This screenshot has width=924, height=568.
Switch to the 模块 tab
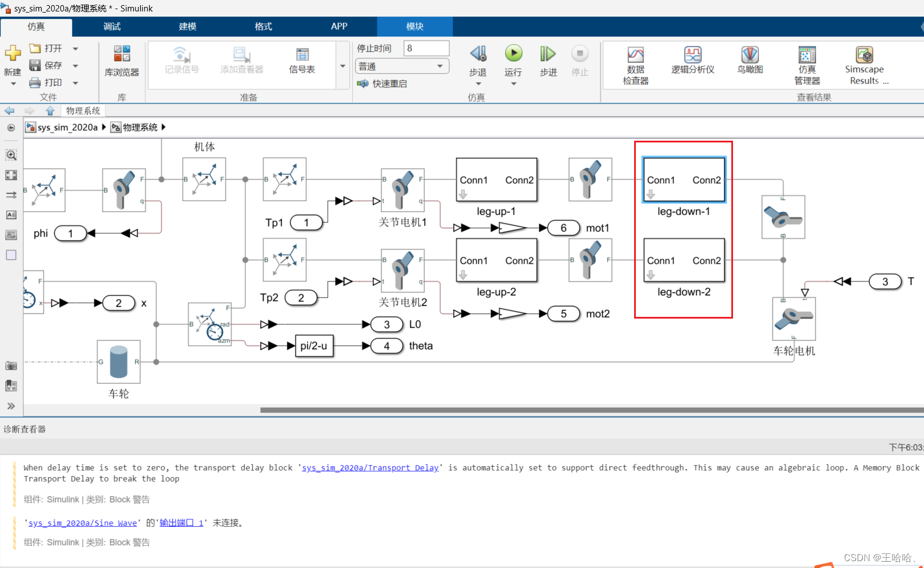(x=415, y=26)
